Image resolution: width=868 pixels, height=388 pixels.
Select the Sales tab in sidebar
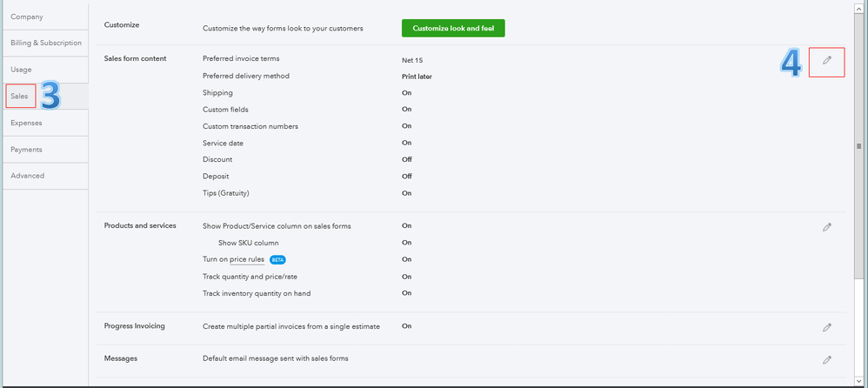(x=20, y=96)
